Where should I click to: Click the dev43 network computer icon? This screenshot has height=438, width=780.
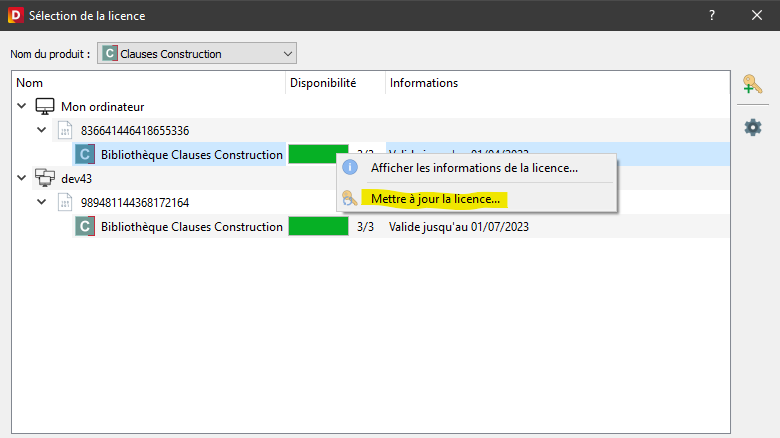[45, 178]
